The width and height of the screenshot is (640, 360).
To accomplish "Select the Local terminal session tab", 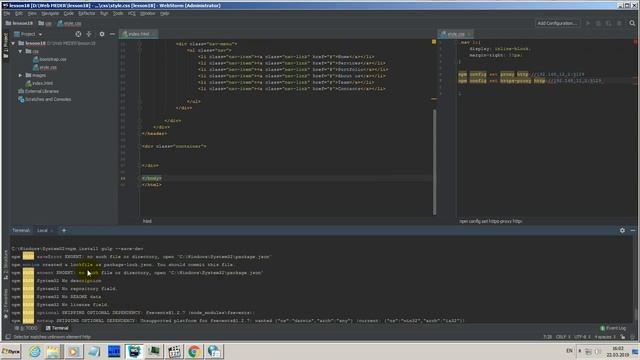I will coord(42,231).
